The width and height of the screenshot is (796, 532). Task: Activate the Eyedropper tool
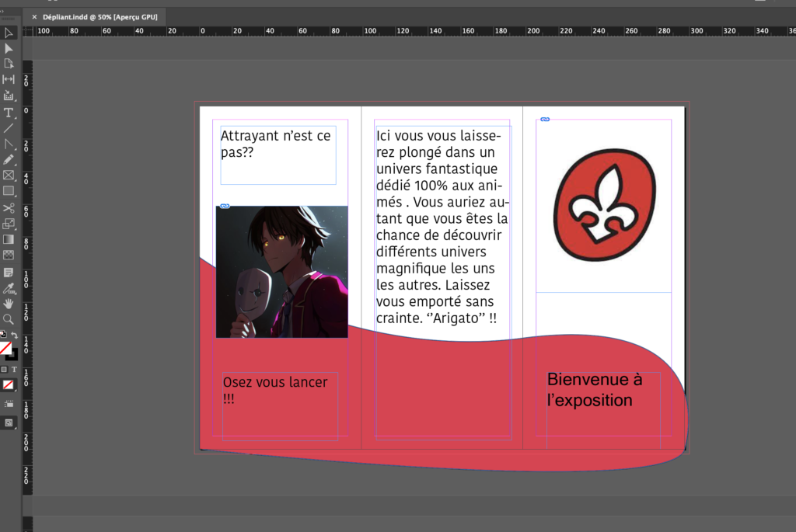[9, 288]
